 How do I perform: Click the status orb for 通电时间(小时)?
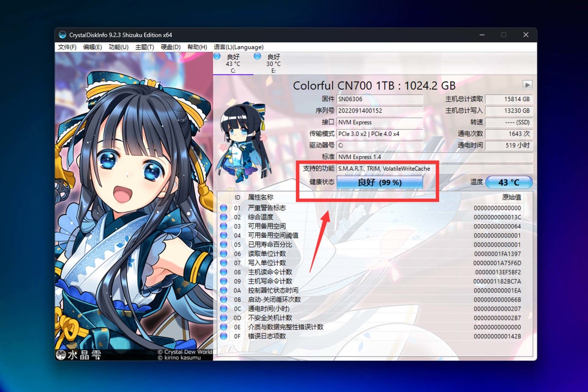pos(224,309)
